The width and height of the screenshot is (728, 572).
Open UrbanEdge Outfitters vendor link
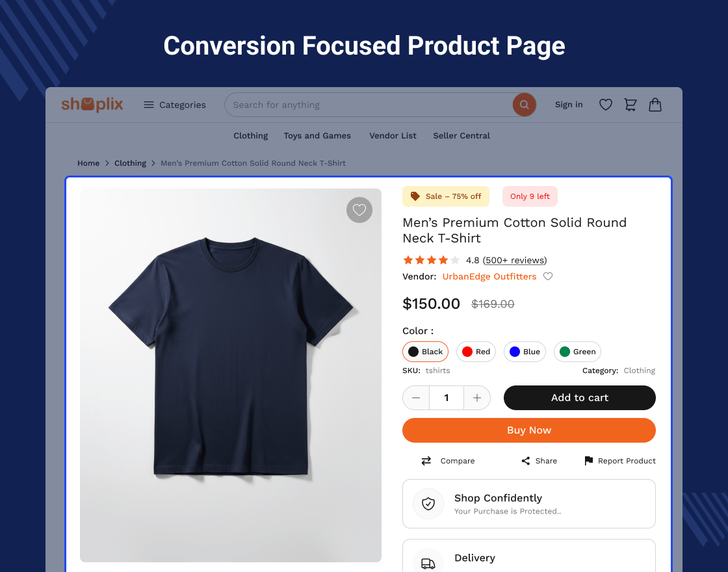[489, 276]
